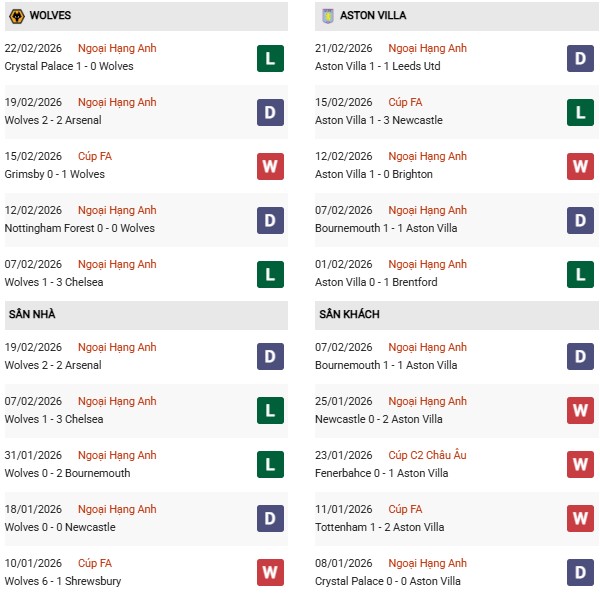The height and width of the screenshot is (594, 600).
Task: Click the Aston Villa 0-1 Brentford result
Action: (x=376, y=282)
